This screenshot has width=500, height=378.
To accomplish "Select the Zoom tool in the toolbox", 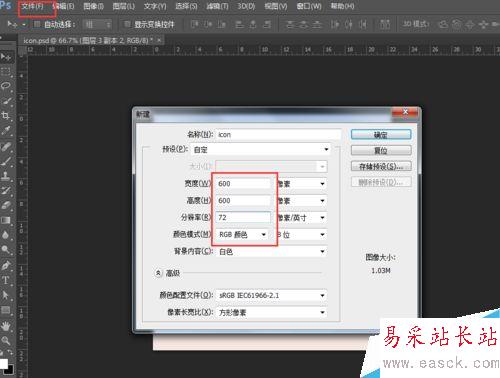I will tap(6, 341).
